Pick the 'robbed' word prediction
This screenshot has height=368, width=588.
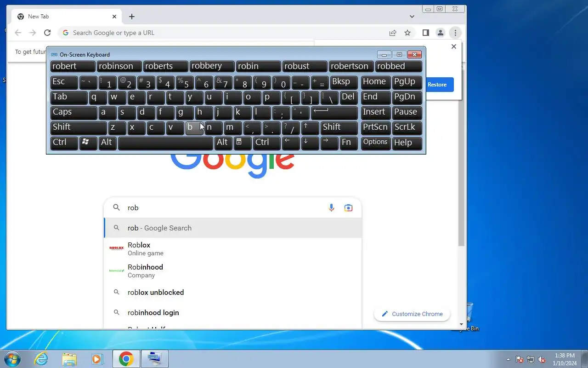click(x=398, y=66)
